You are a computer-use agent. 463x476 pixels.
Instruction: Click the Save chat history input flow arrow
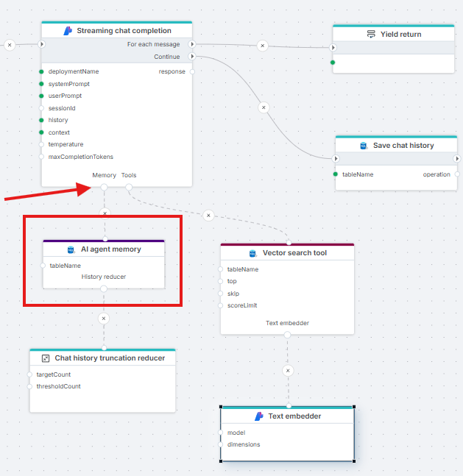[336, 158]
